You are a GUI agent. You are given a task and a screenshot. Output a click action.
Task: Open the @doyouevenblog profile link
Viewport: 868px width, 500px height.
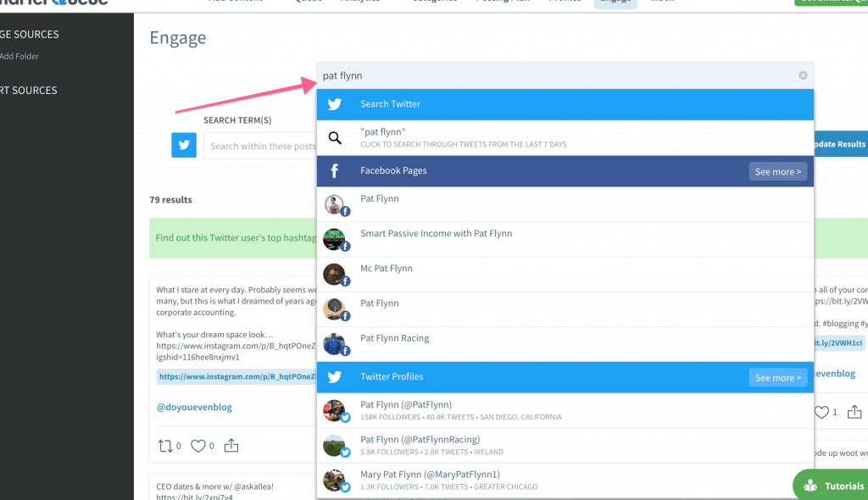pyautogui.click(x=194, y=407)
